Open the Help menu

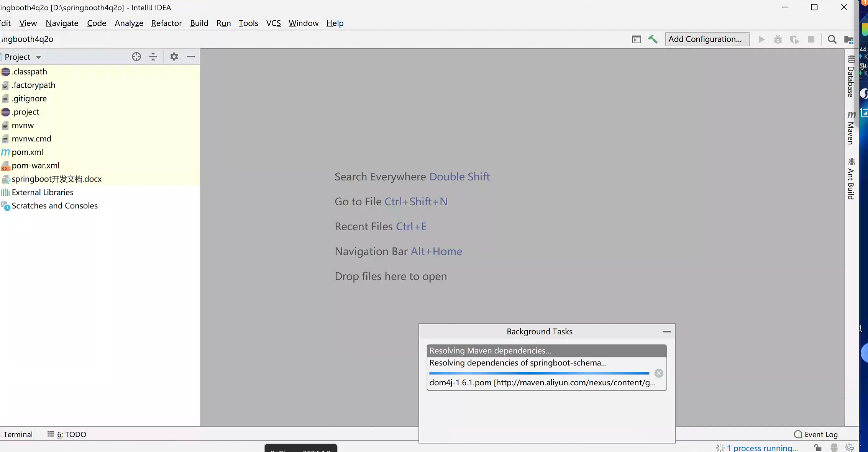335,23
